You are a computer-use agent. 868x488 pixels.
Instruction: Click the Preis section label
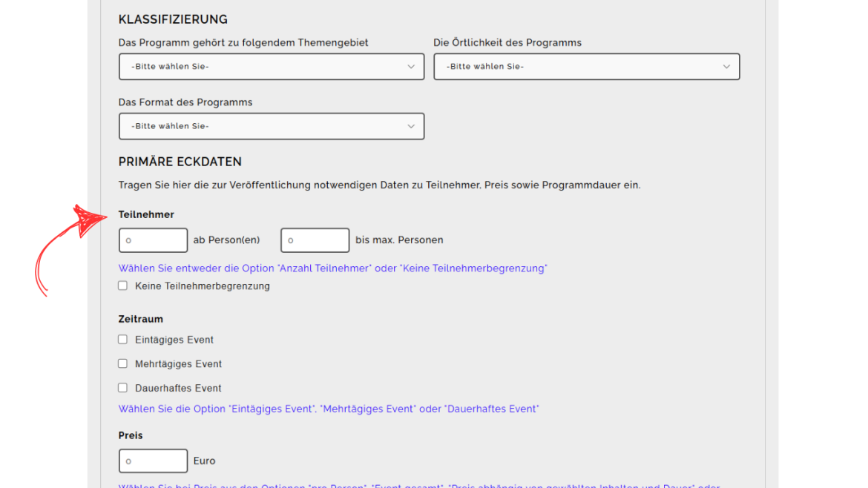[x=131, y=435]
